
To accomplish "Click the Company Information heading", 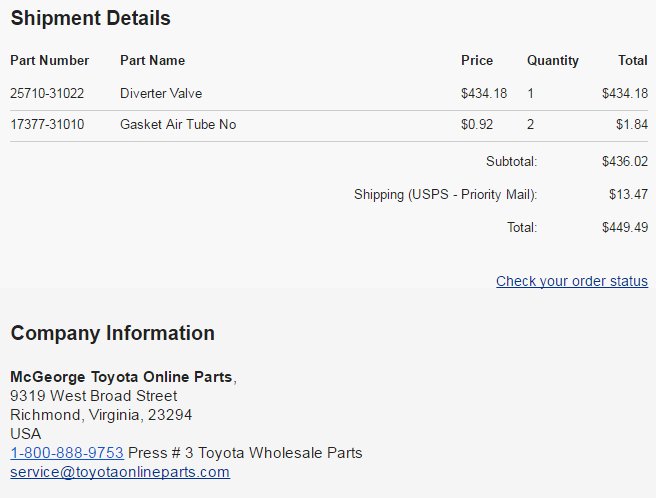I will (113, 333).
